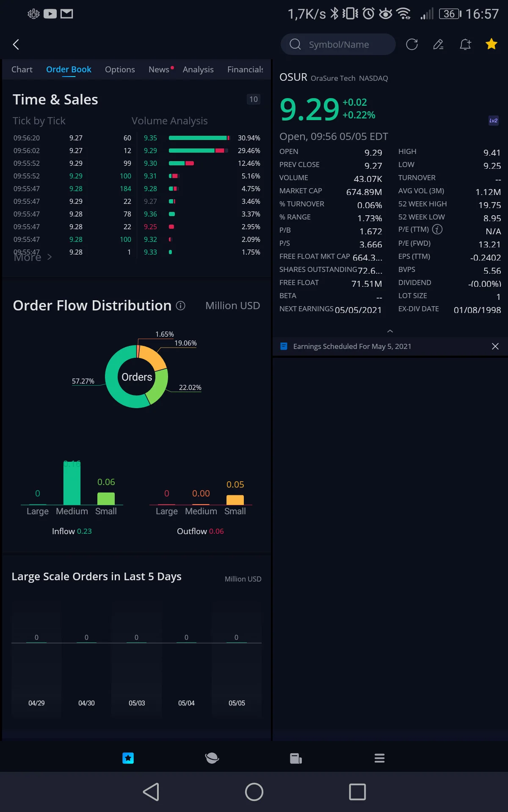Open the earnings notice document icon
508x812 pixels.
pyautogui.click(x=284, y=346)
